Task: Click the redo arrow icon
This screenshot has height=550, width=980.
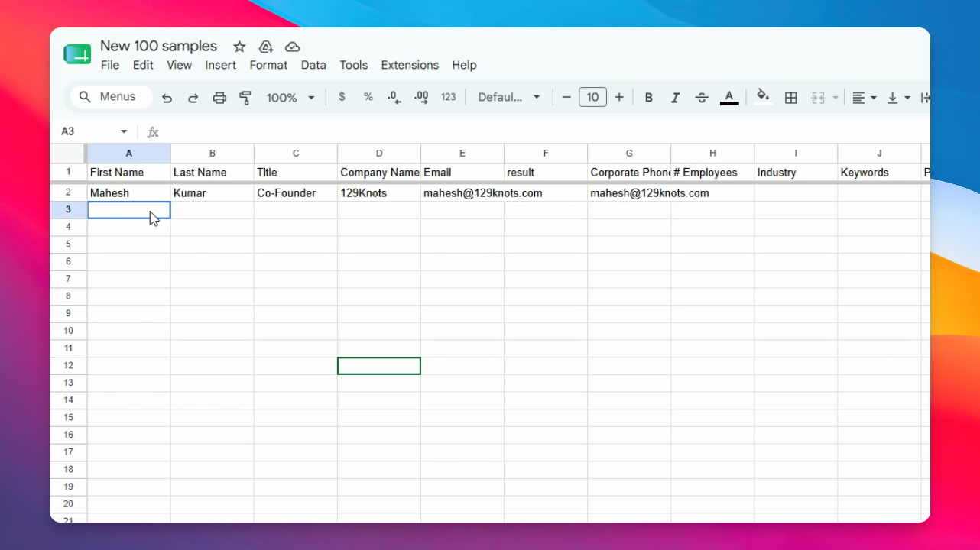Action: click(193, 98)
